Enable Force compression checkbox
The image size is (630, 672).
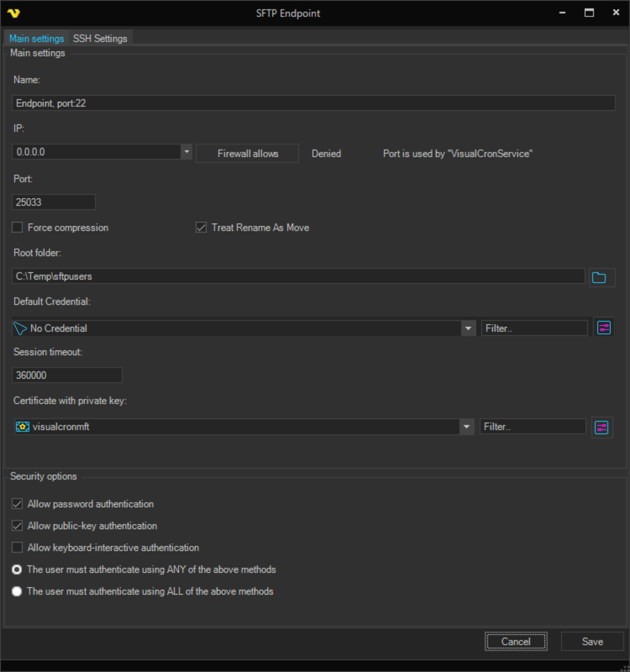17,227
